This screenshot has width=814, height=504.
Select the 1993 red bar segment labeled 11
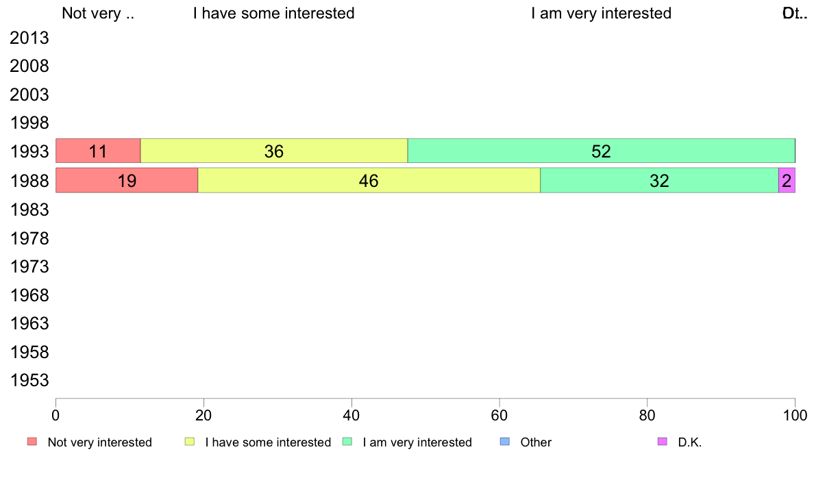tap(98, 151)
